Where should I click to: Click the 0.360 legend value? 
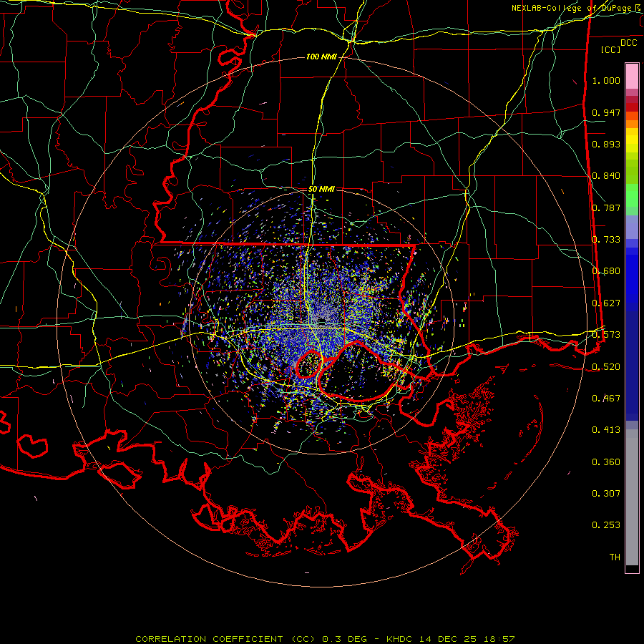pyautogui.click(x=606, y=462)
